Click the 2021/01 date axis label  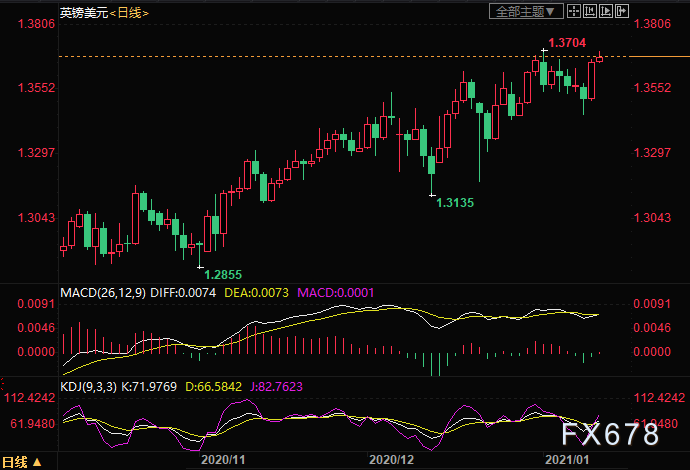click(x=567, y=460)
